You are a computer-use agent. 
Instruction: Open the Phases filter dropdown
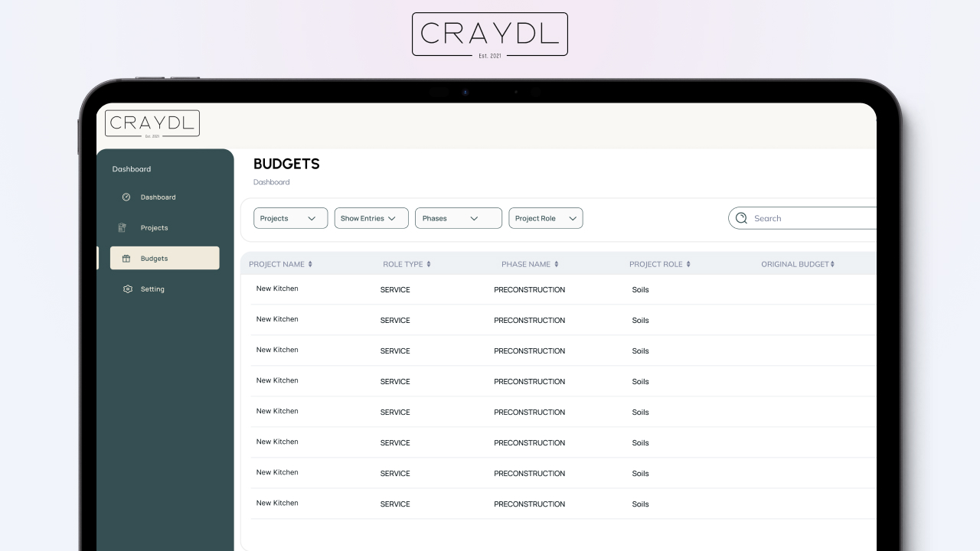458,218
